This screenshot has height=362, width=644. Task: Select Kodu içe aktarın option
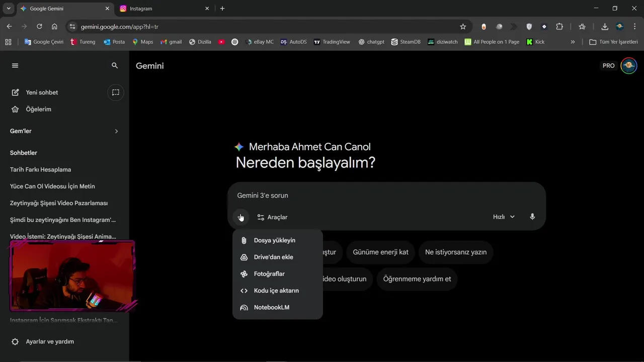(x=278, y=291)
